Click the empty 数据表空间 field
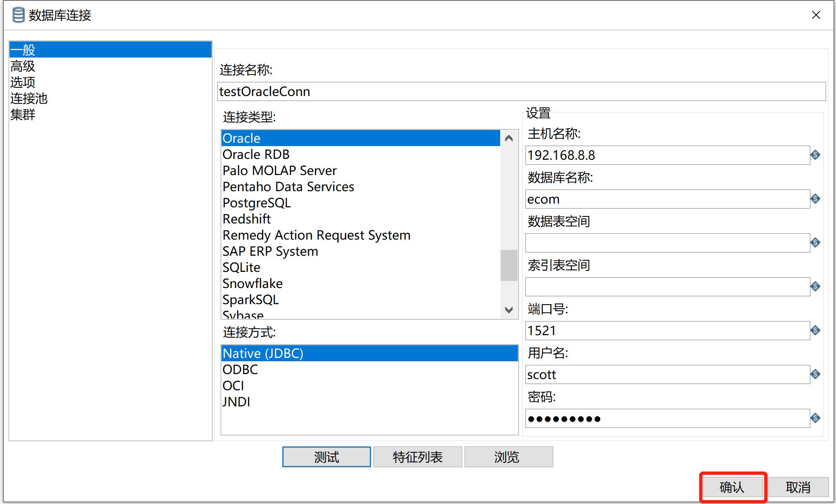The height and width of the screenshot is (504, 836). [667, 243]
